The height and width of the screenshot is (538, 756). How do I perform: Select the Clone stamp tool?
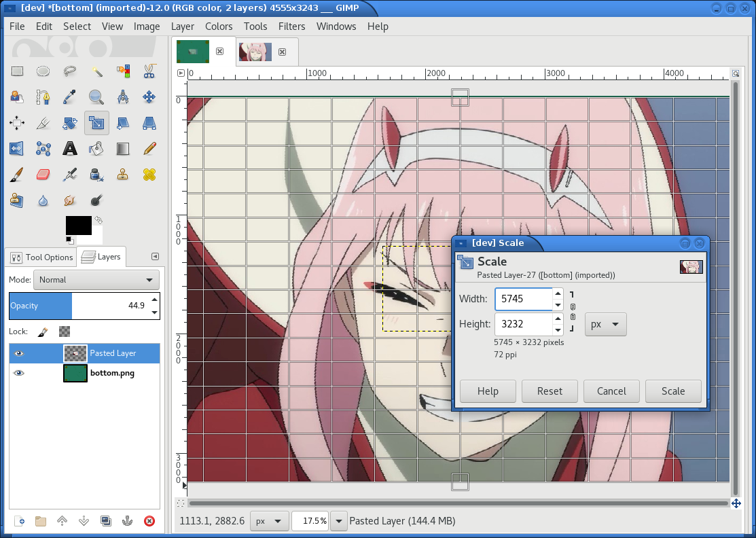pyautogui.click(x=123, y=174)
